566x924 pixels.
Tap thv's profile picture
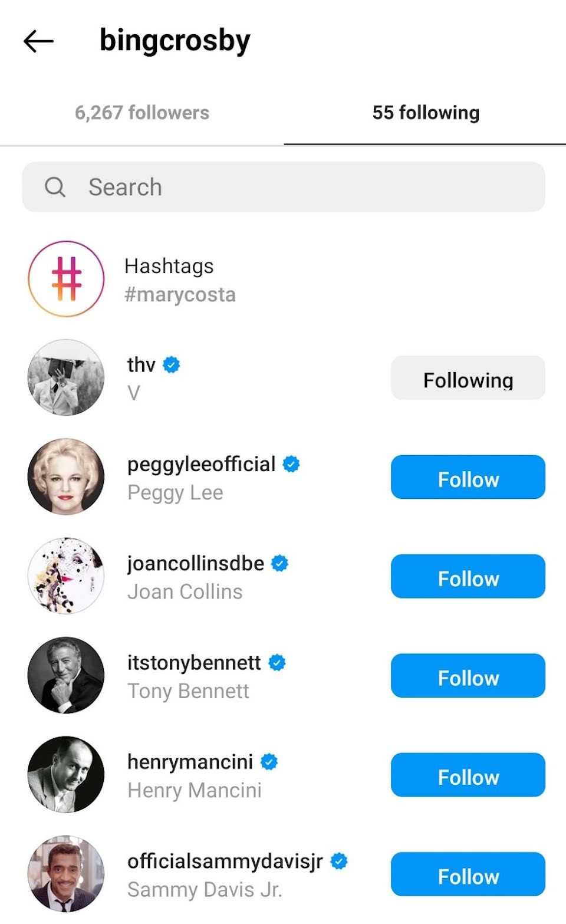[x=66, y=377]
